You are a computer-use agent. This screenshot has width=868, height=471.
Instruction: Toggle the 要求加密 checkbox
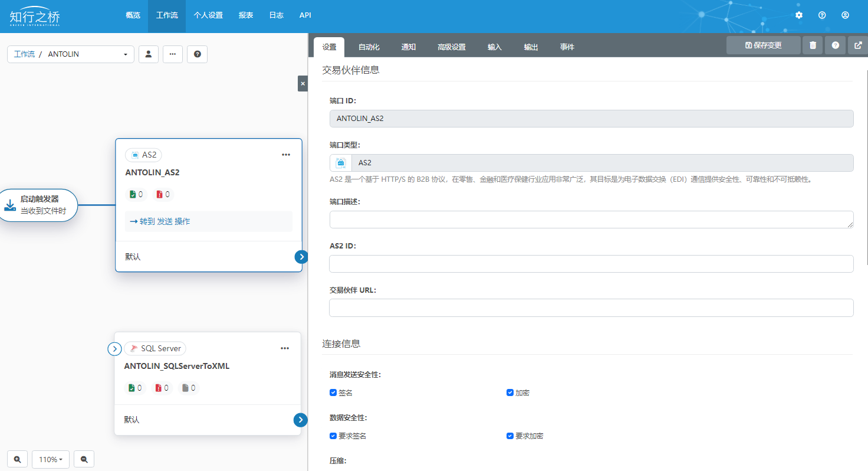pyautogui.click(x=510, y=436)
